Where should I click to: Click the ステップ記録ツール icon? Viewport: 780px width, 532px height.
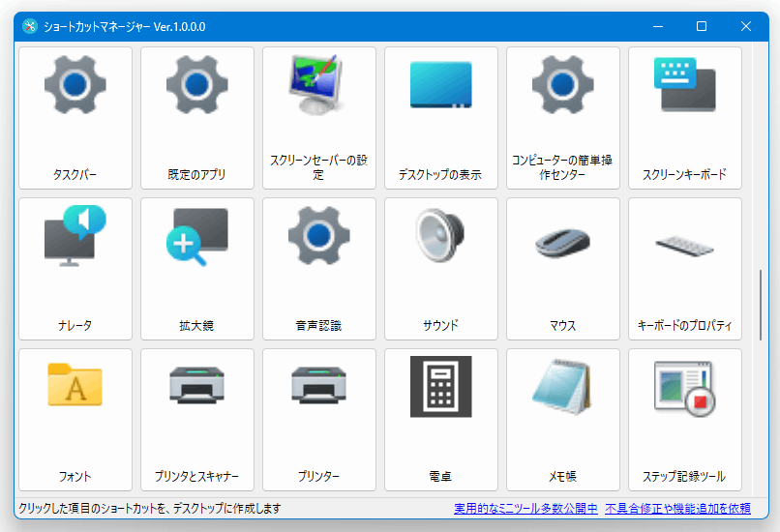tap(685, 387)
